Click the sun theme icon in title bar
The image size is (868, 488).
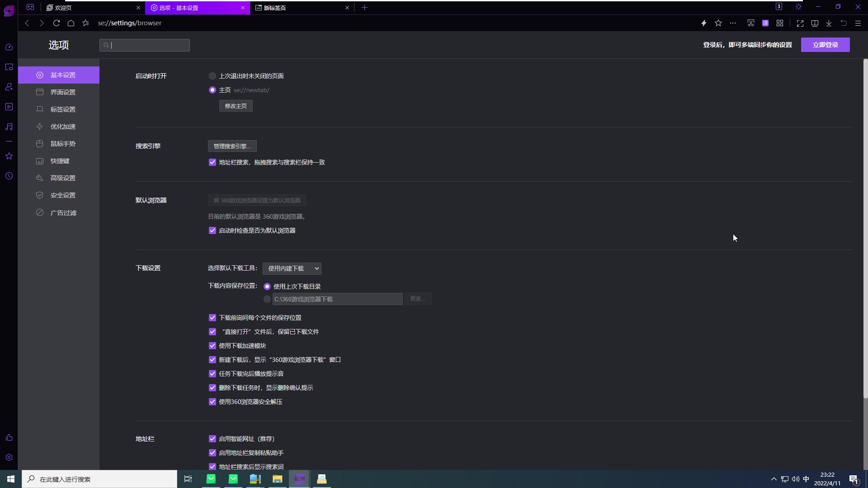click(x=798, y=7)
